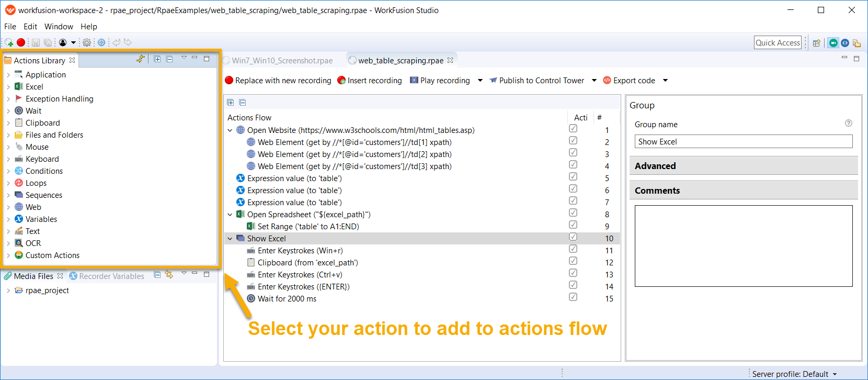The height and width of the screenshot is (380, 868).
Task: Click the Save disk icon in toolbar
Action: pos(36,42)
